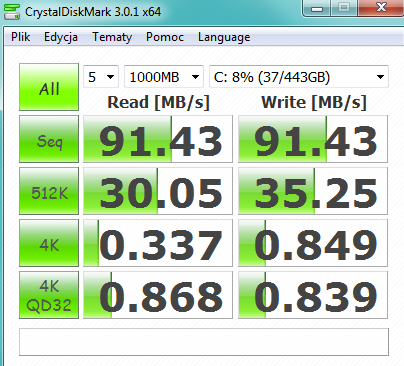Select the 4K read result 0.337

158,243
